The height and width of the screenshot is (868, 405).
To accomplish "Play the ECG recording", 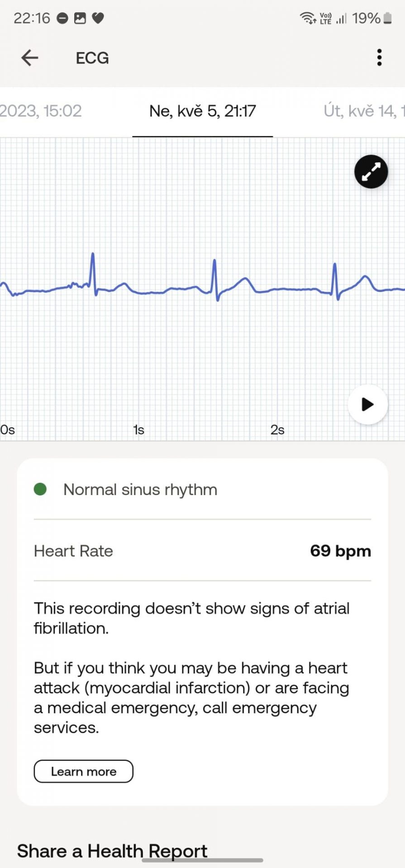I will 368,404.
